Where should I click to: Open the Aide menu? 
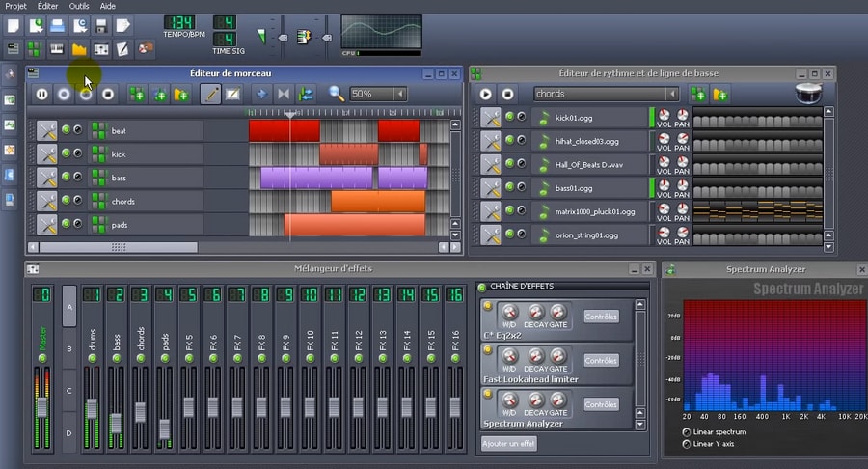108,6
